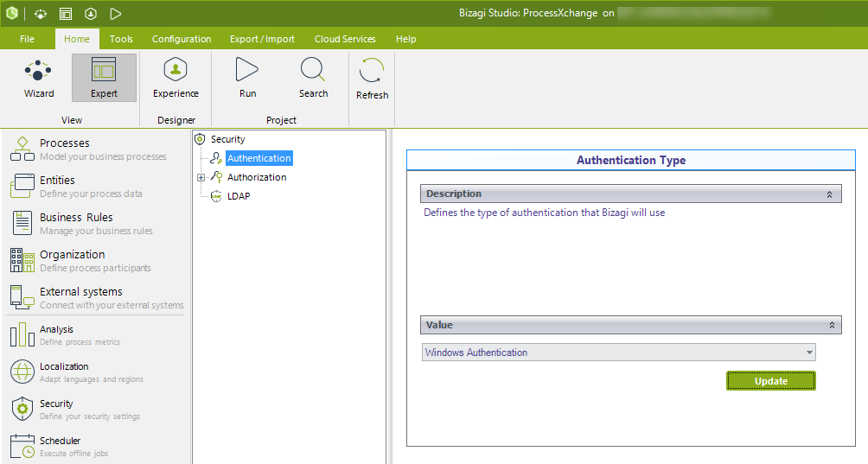868x464 pixels.
Task: Click 'Define your security settings' text
Action: pyautogui.click(x=90, y=416)
